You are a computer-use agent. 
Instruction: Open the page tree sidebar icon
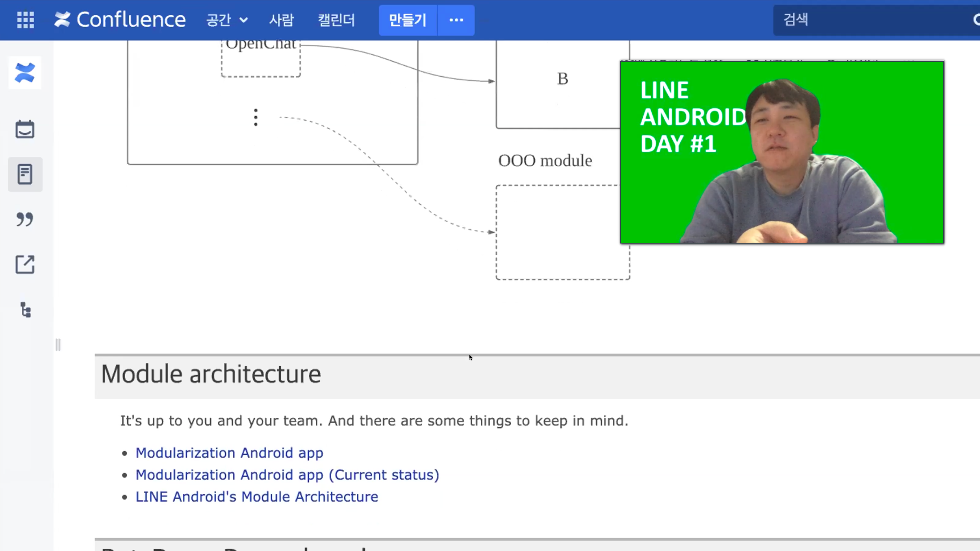25,310
